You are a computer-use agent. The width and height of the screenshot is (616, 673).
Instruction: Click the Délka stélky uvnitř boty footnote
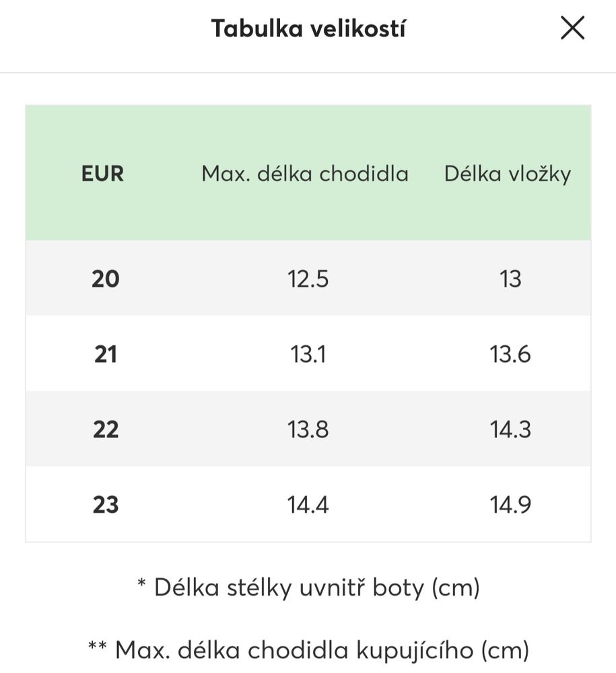click(308, 588)
